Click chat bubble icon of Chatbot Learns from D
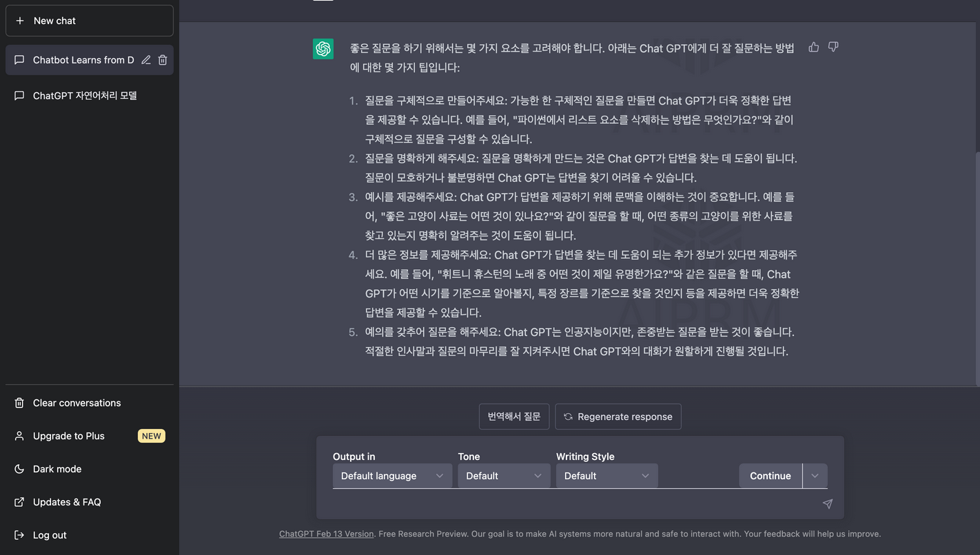 pyautogui.click(x=19, y=60)
